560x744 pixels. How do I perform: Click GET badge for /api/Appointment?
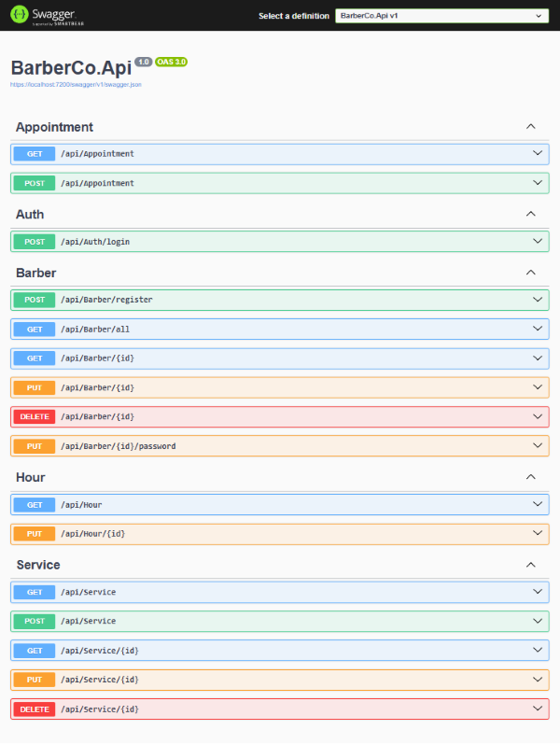click(35, 154)
